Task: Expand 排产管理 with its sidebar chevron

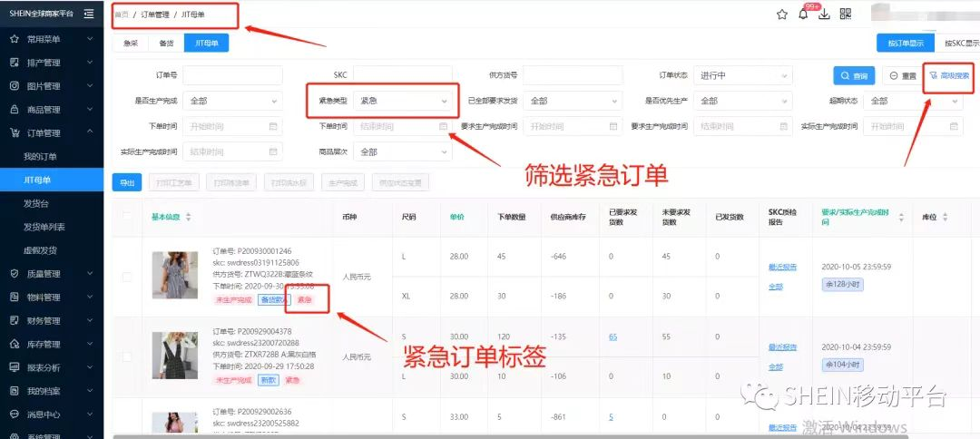Action: pos(90,63)
